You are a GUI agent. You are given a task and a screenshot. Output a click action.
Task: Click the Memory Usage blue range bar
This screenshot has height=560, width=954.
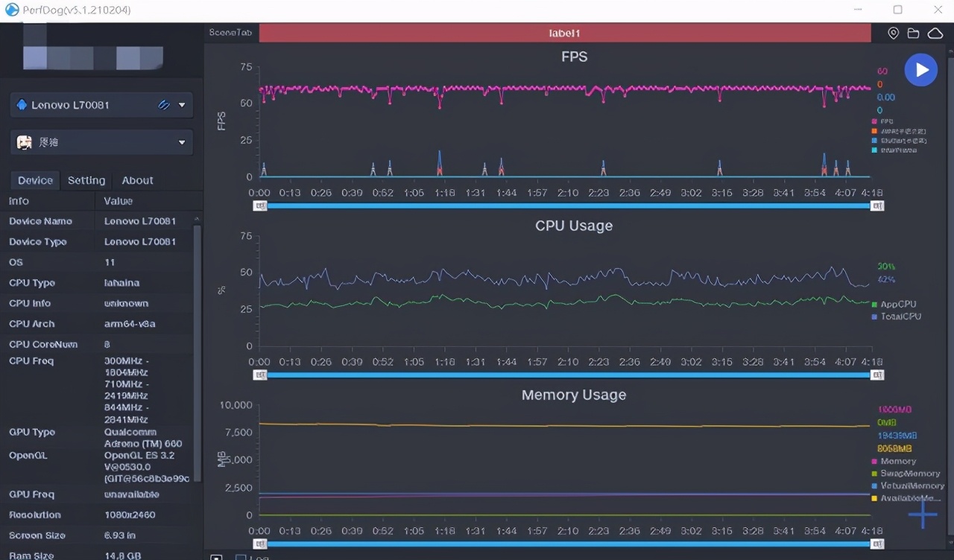tap(569, 544)
